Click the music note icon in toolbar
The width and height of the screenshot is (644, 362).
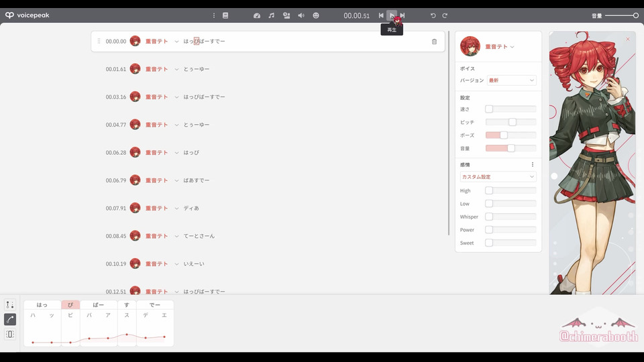click(x=272, y=15)
